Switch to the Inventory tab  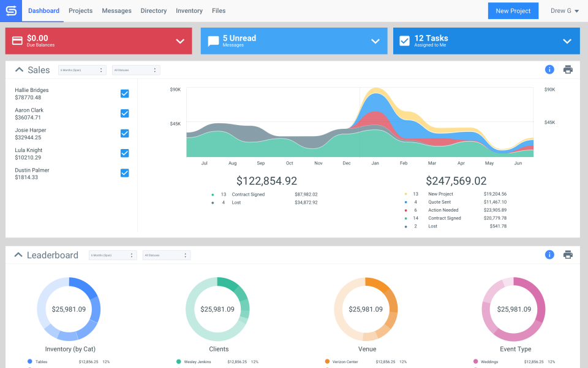tap(189, 11)
